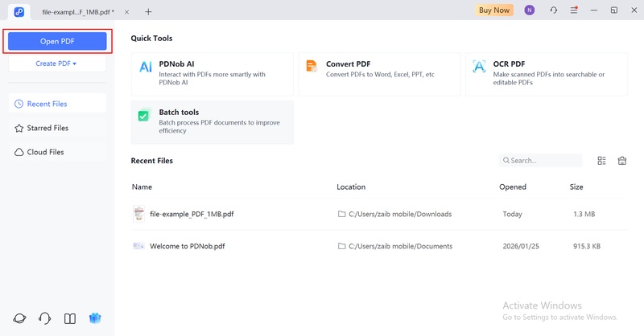Click the PDNob app logo
The height and width of the screenshot is (336, 644).
19,11
